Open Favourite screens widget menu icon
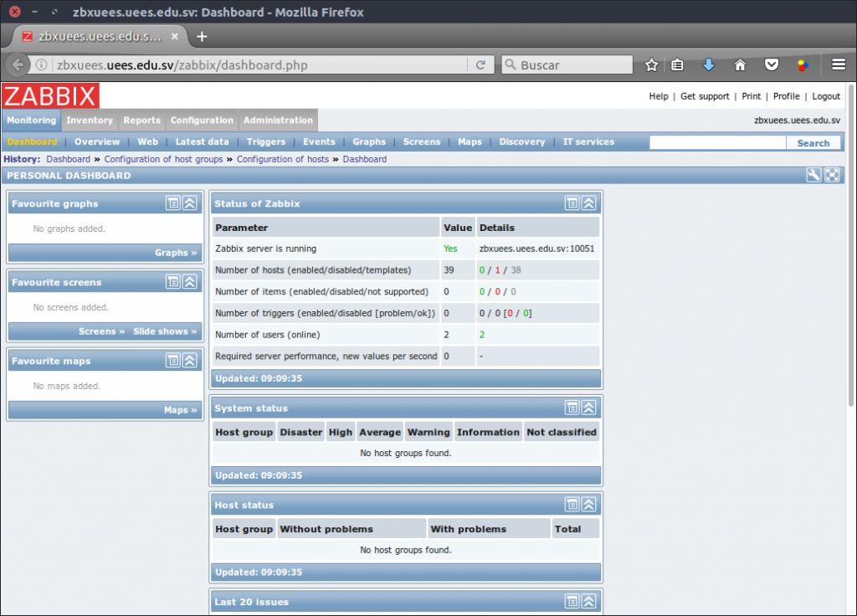The height and width of the screenshot is (616, 857). pyautogui.click(x=173, y=282)
